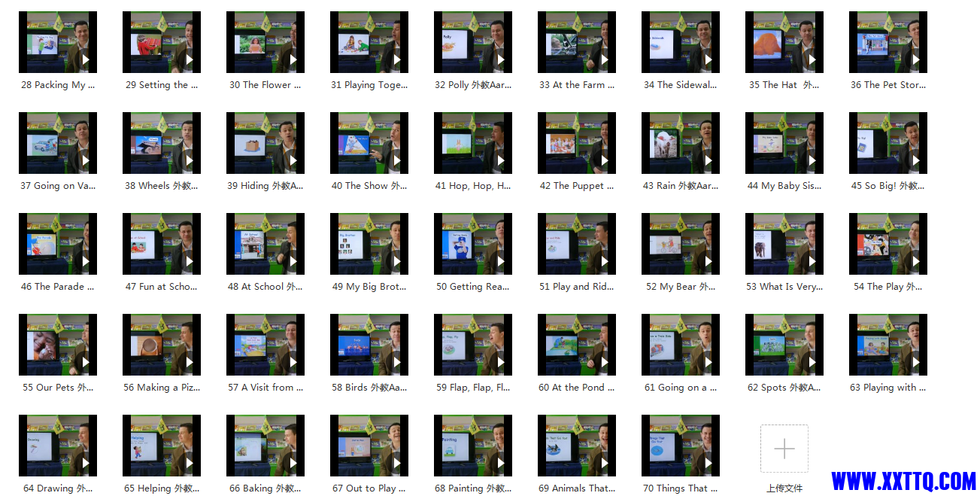Play video 32 Polly

(473, 42)
